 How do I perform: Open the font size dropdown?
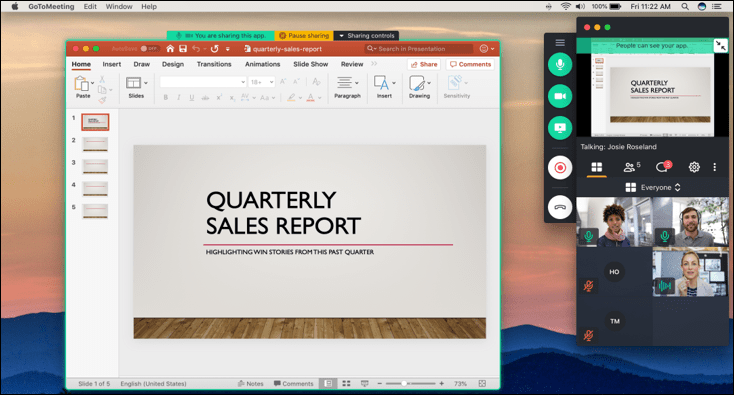261,82
